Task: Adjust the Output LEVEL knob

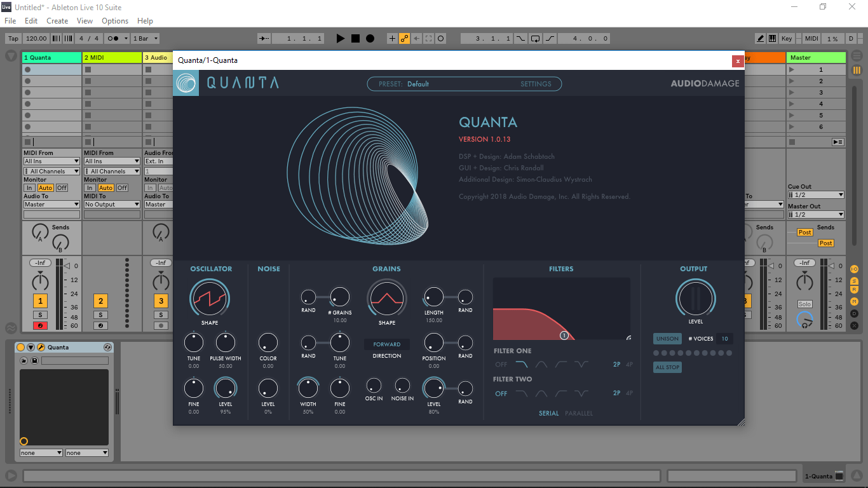Action: (x=695, y=298)
